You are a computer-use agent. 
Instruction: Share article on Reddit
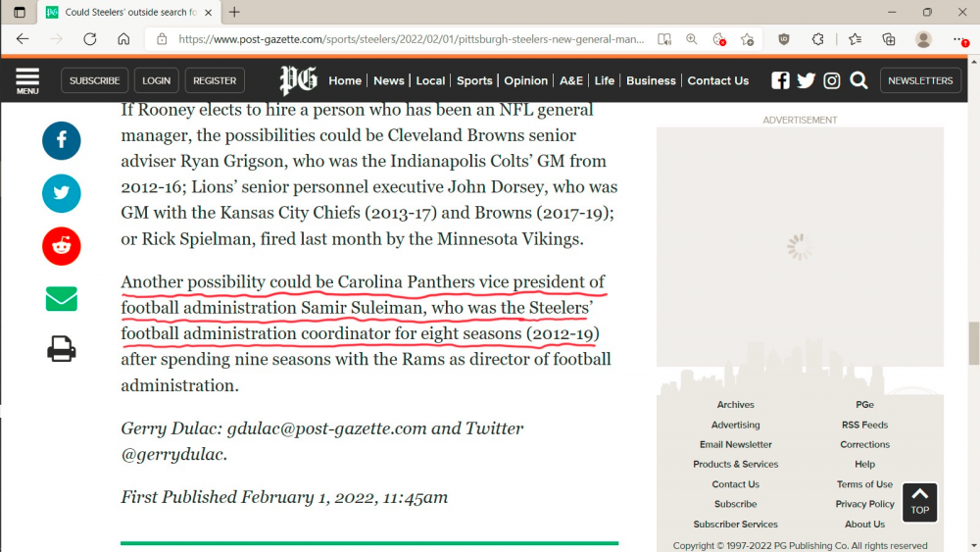(61, 246)
